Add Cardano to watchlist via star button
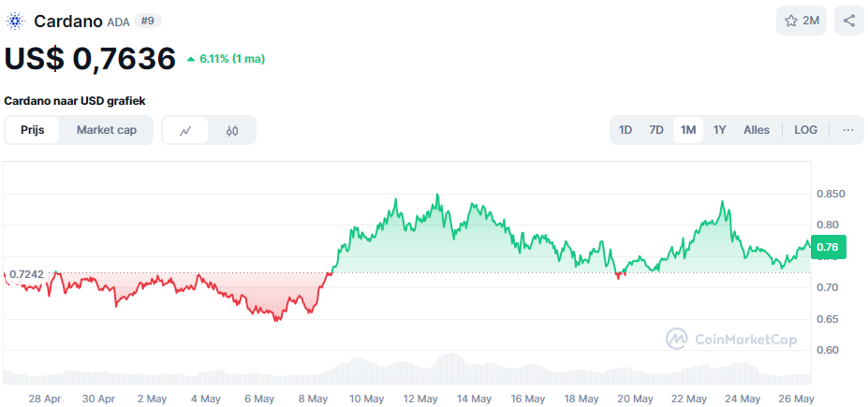Image resolution: width=868 pixels, height=407 pixels. 801,21
